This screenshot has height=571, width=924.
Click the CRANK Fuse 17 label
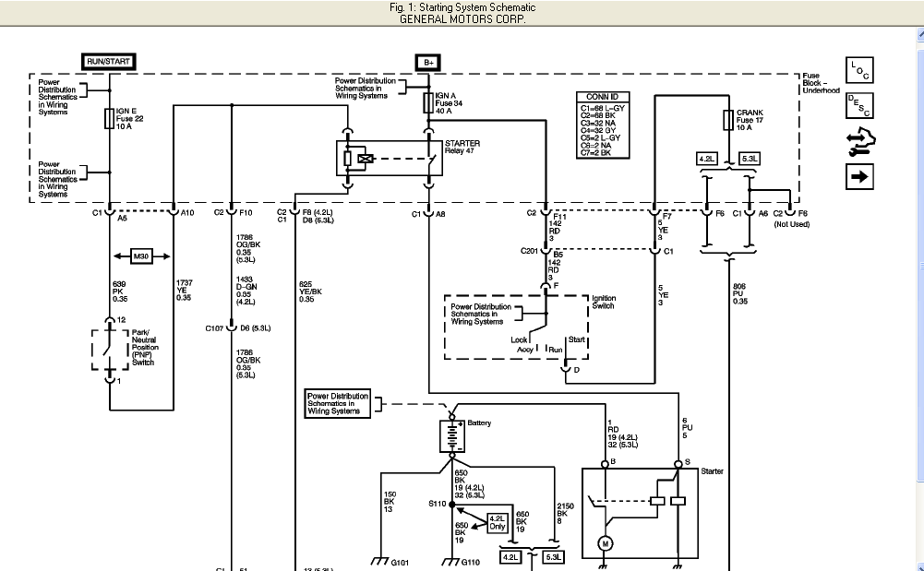pyautogui.click(x=750, y=120)
